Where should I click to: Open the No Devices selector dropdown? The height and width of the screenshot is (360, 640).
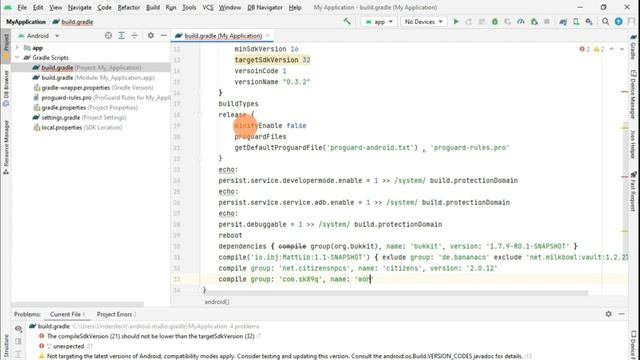[x=423, y=22]
